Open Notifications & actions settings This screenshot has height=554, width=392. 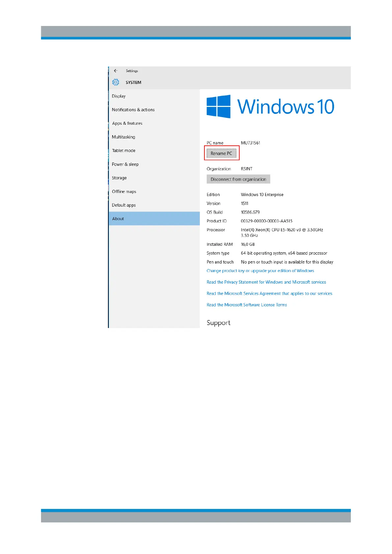pyautogui.click(x=154, y=110)
